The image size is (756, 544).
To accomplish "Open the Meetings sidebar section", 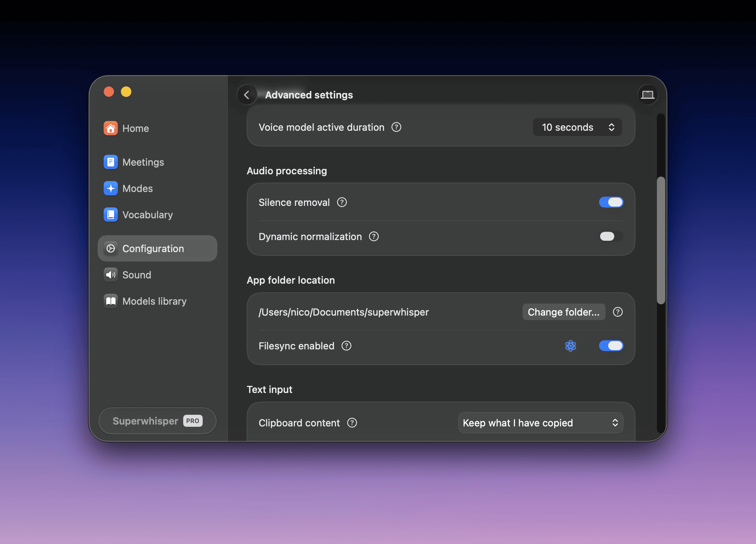I will [x=157, y=162].
